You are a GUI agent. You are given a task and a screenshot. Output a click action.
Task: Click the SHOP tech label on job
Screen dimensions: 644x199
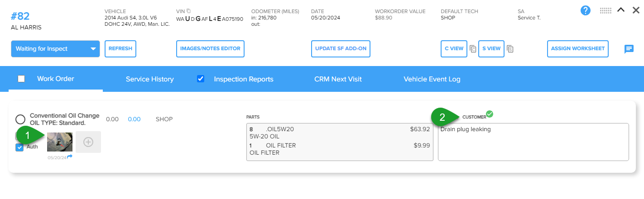164,119
